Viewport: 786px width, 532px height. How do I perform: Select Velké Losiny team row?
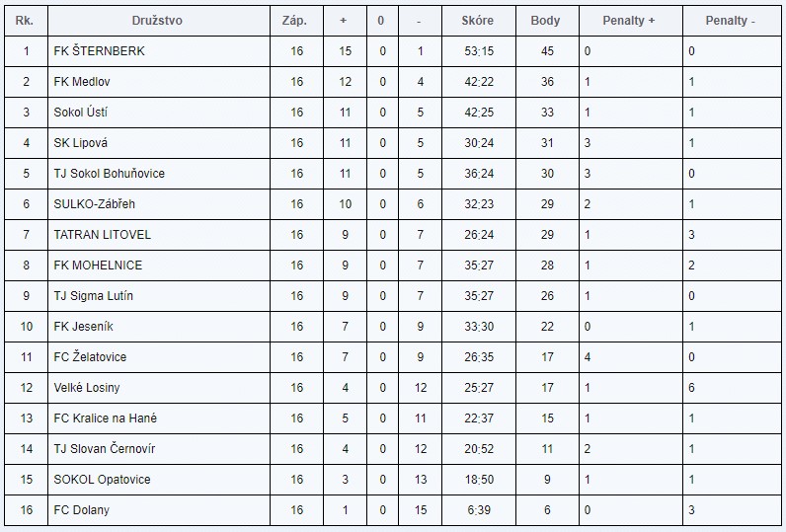coord(87,388)
